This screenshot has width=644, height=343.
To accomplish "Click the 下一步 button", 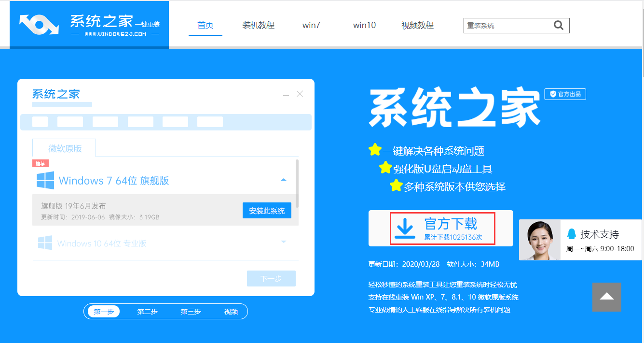I will click(271, 279).
